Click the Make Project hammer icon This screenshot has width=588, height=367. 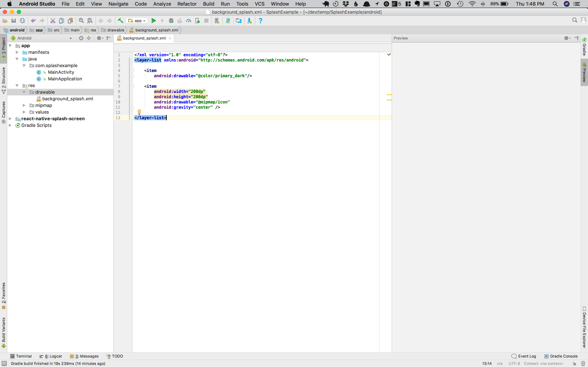(x=121, y=21)
